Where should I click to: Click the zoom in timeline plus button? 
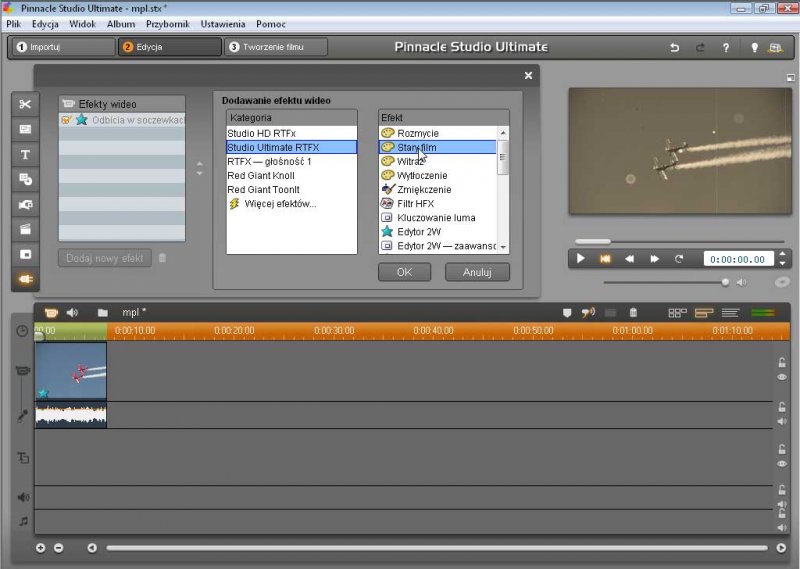click(x=41, y=547)
